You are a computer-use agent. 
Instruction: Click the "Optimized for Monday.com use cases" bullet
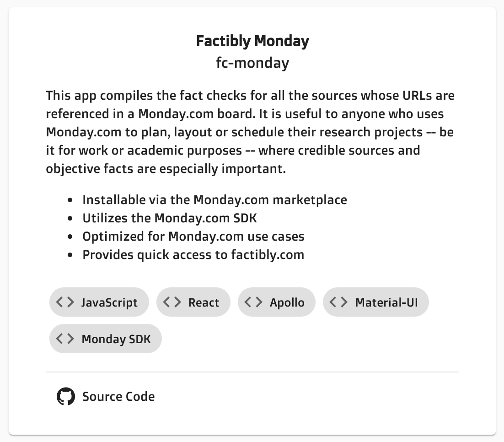click(193, 237)
